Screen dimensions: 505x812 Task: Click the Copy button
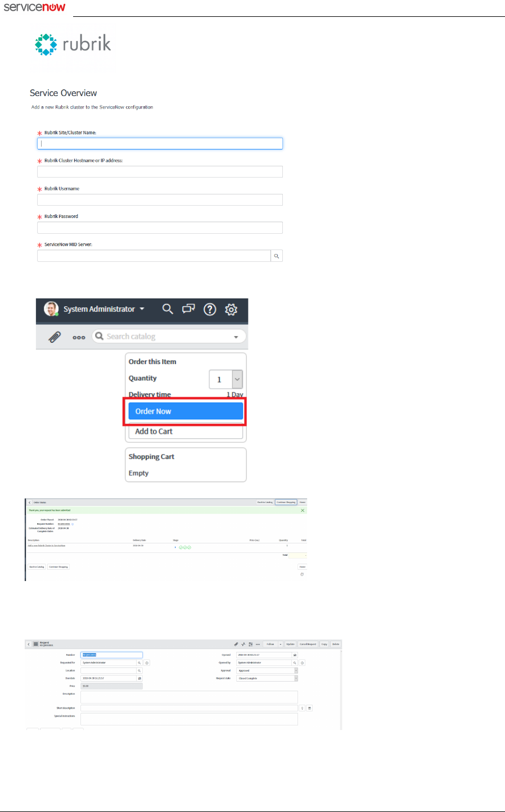click(324, 644)
